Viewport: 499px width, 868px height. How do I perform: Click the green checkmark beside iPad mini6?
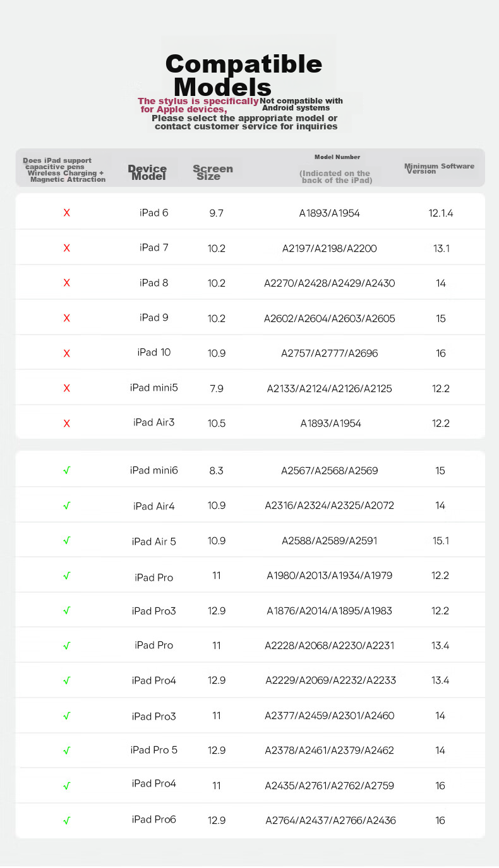(x=67, y=470)
